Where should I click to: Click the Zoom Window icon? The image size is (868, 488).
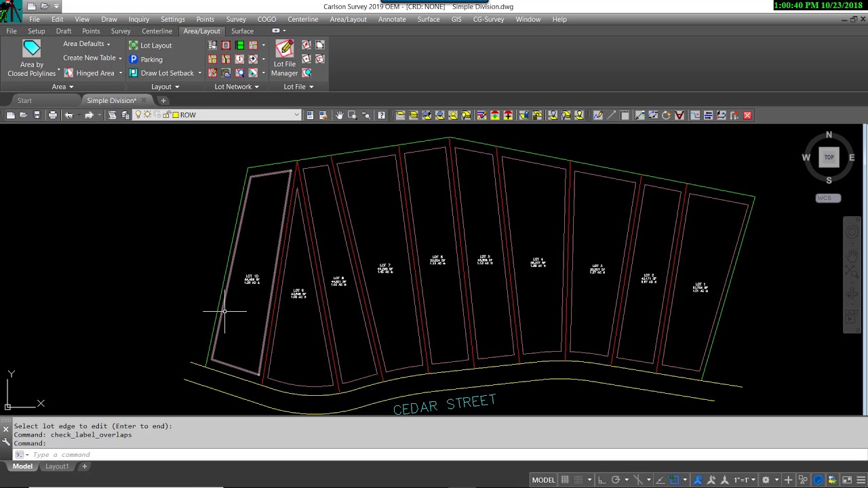(x=352, y=115)
